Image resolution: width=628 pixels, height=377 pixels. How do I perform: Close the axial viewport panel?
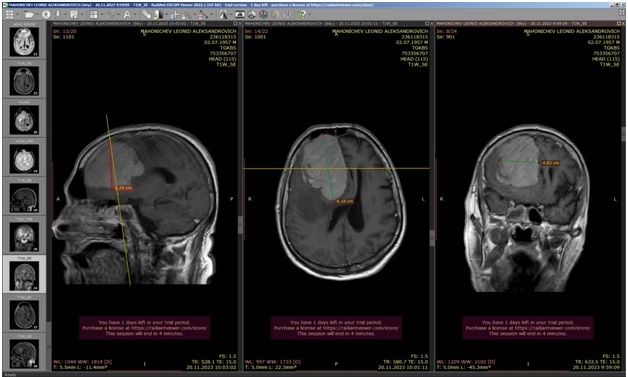(431, 24)
